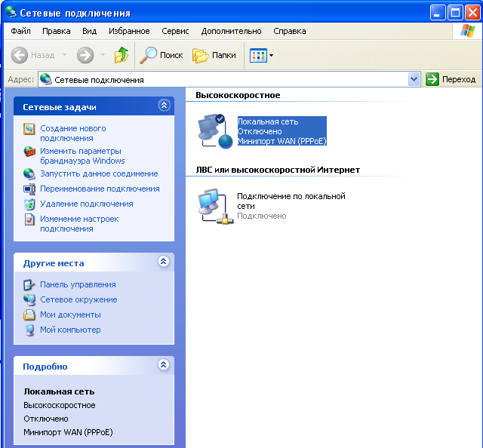Click the Высокоскоростное group header

point(238,95)
